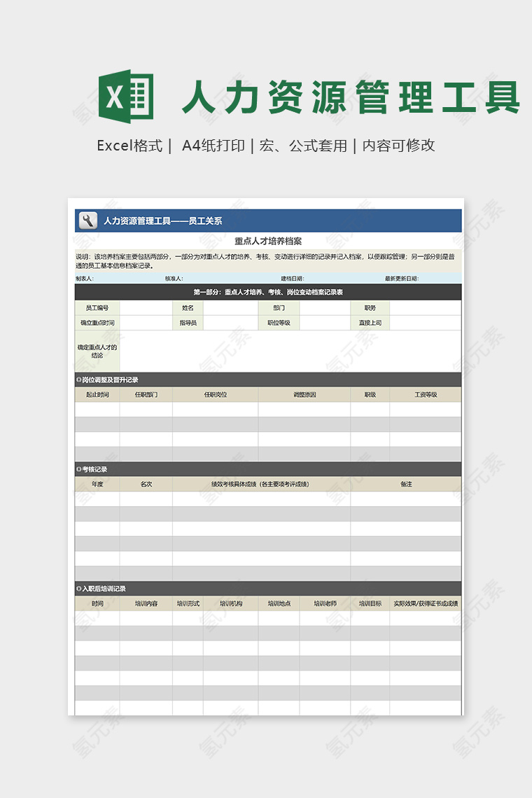Viewport: 532px width, 798px height.
Task: Click the 指导员 label cell
Action: pyautogui.click(x=188, y=323)
